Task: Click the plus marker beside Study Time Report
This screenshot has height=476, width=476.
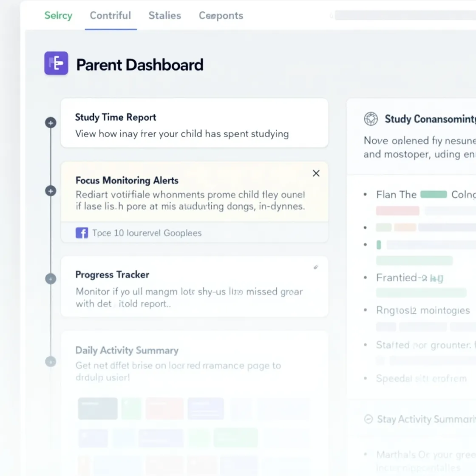Action: pos(51,123)
